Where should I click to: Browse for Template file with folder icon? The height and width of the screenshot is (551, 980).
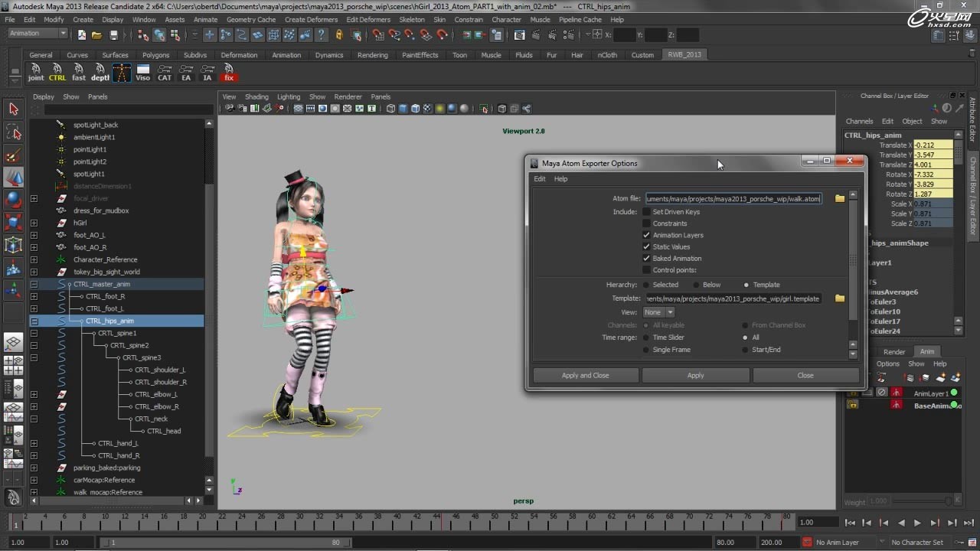(x=840, y=298)
